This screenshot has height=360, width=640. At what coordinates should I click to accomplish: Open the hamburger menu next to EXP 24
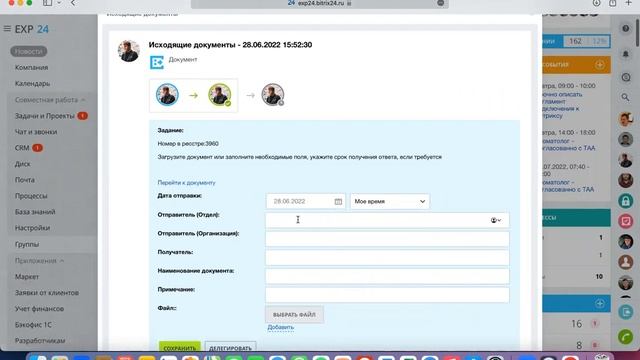pyautogui.click(x=7, y=29)
